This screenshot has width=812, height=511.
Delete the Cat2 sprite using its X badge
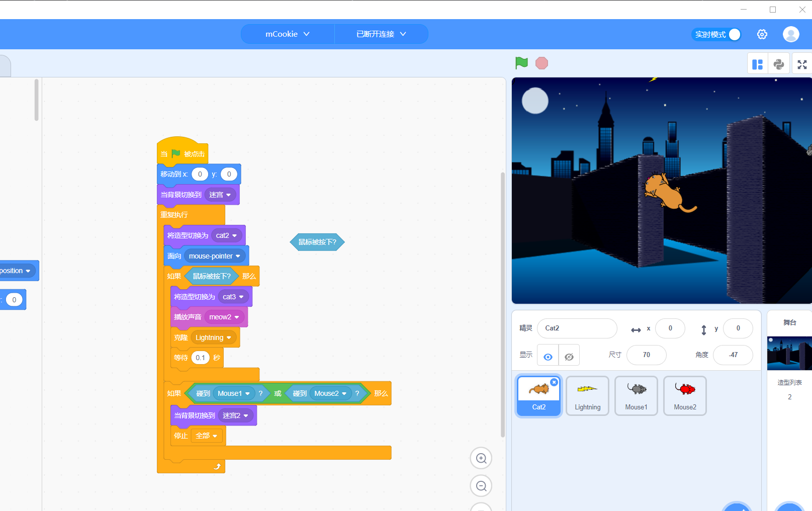554,382
